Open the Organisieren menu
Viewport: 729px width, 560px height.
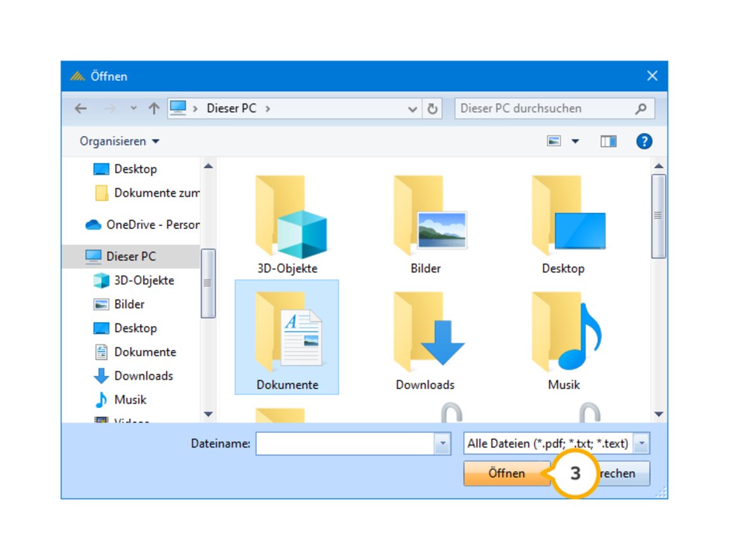coord(120,141)
